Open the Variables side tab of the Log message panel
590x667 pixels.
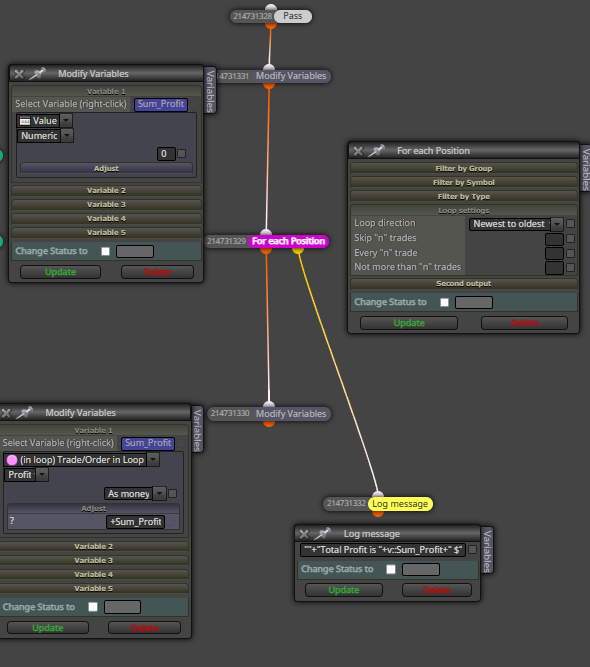pos(487,550)
